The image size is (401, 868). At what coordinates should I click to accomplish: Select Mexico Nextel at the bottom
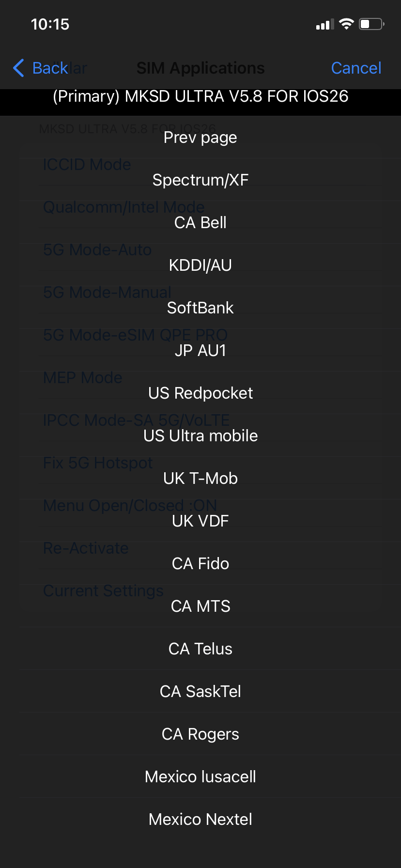(200, 819)
